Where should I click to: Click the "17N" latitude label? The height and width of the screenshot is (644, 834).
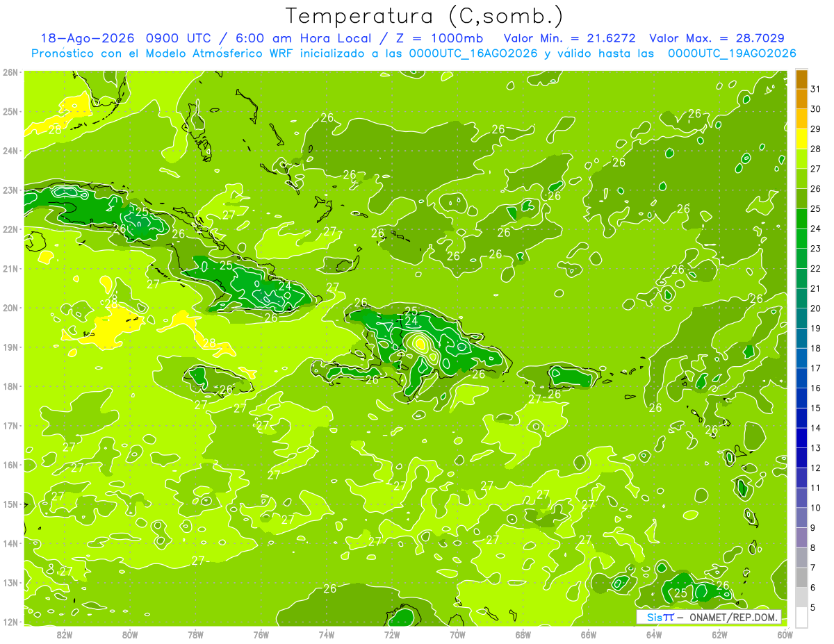coord(10,425)
